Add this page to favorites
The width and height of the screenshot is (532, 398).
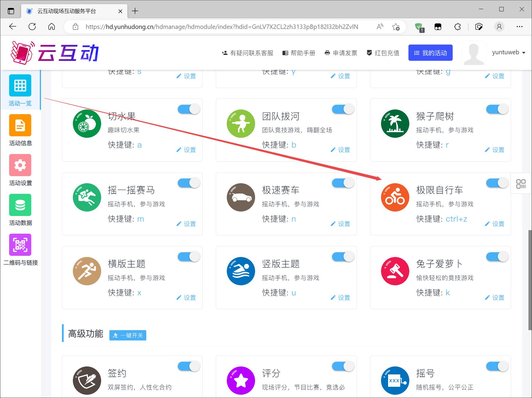coord(396,27)
